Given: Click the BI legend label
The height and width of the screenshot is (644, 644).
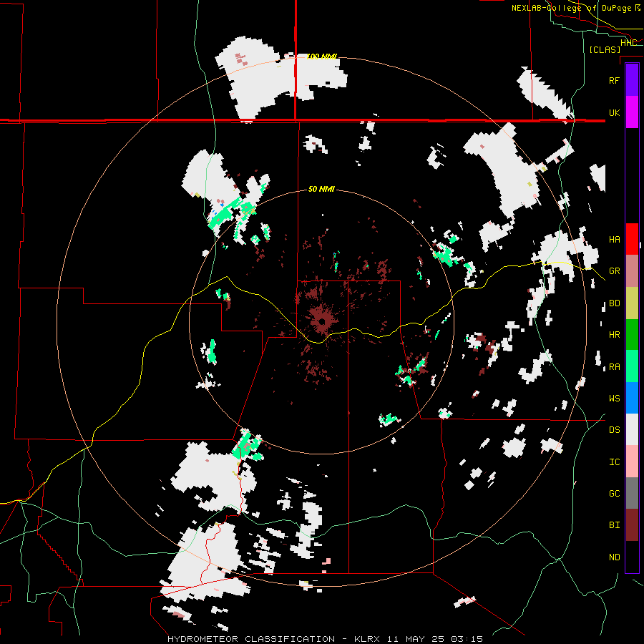Looking at the screenshot, I should coord(614,525).
